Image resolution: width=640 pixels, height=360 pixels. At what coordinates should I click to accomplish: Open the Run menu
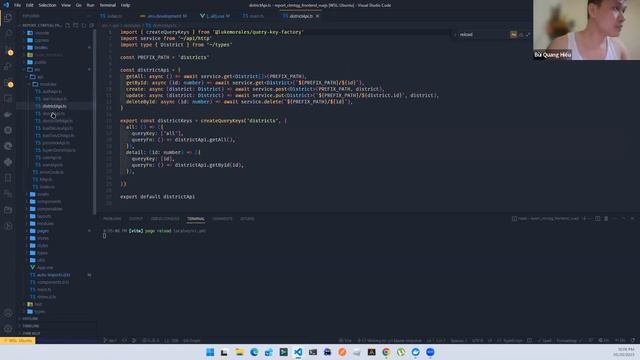coord(90,5)
